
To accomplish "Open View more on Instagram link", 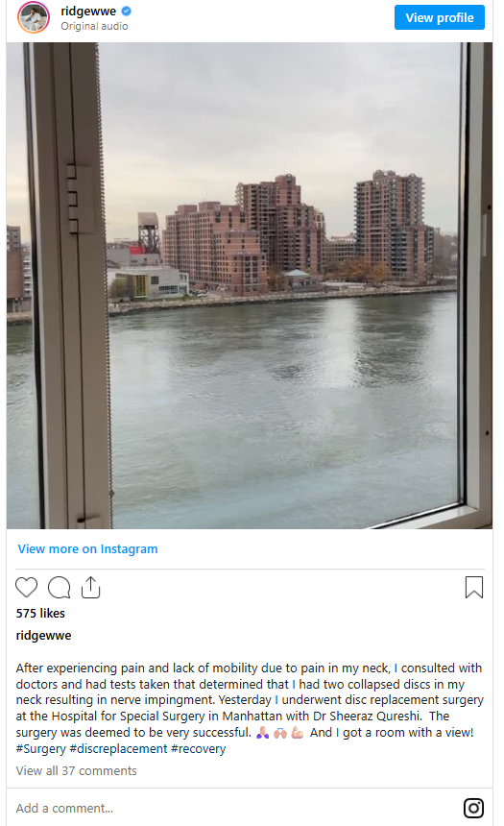I will point(87,549).
